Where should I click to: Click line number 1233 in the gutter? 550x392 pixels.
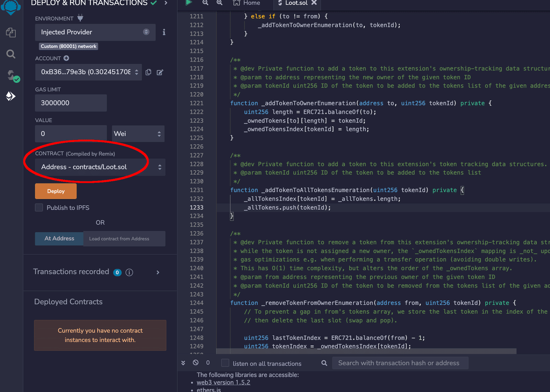(197, 207)
